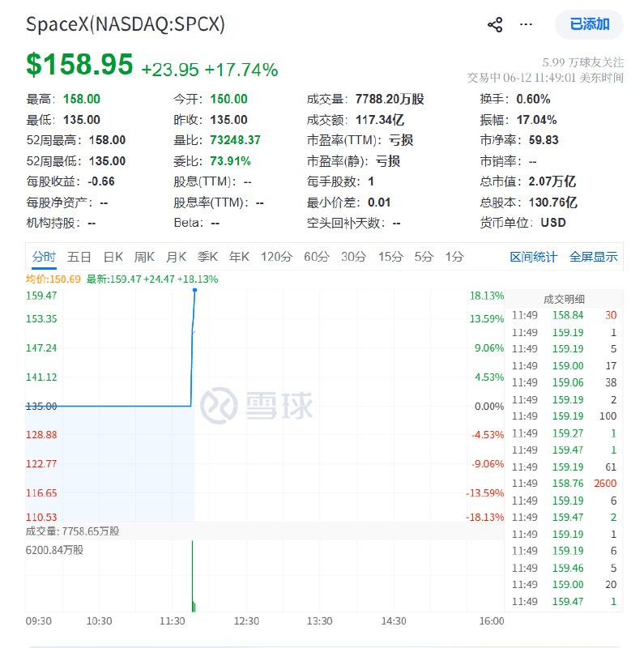Switch to the 120分 chart tab

coord(276,257)
